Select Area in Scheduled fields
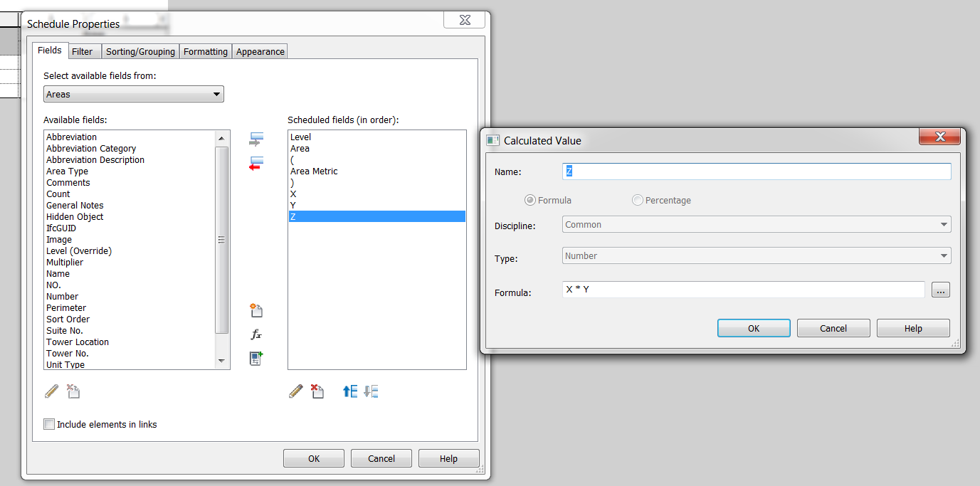The image size is (980, 486). tap(300, 149)
